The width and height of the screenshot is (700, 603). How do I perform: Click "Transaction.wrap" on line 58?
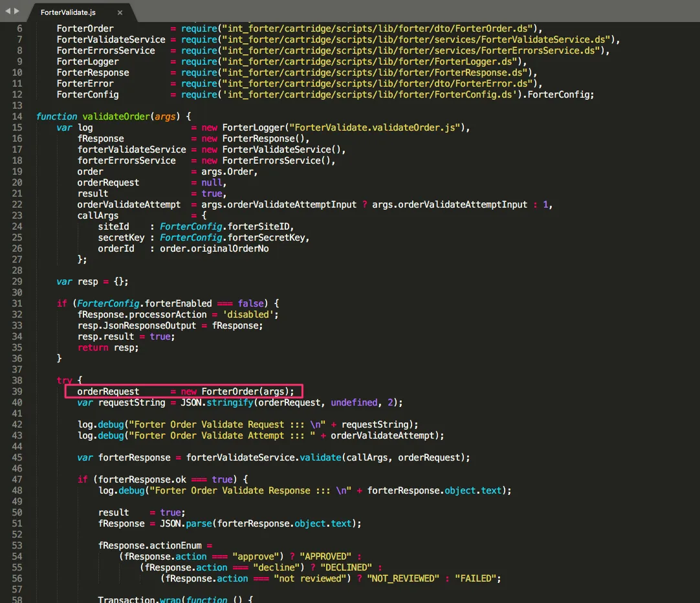click(139, 599)
